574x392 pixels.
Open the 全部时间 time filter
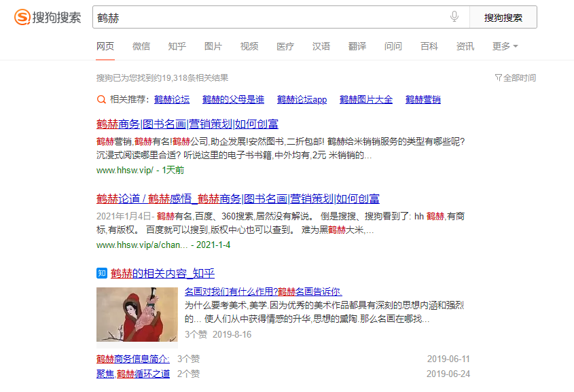516,78
